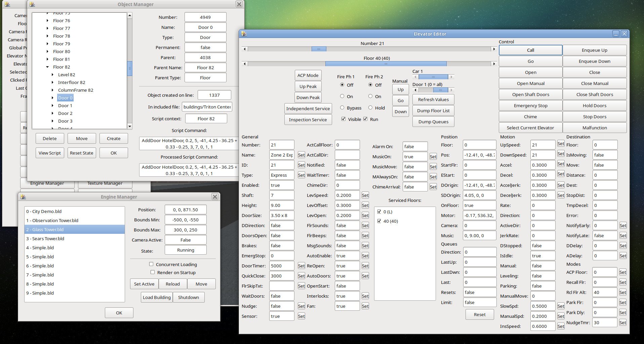Click the UpSpeed input field
The image size is (644, 344).
542,145
